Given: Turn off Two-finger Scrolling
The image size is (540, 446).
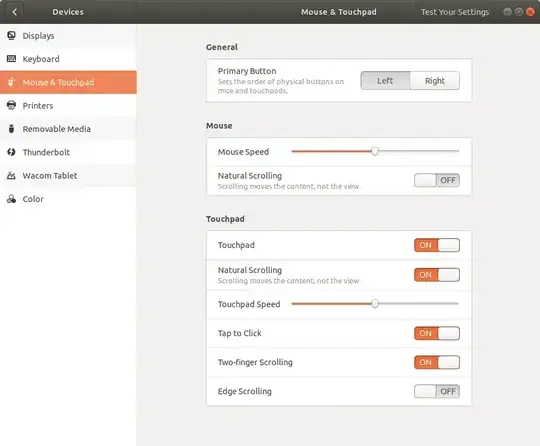Looking at the screenshot, I should pos(437,362).
